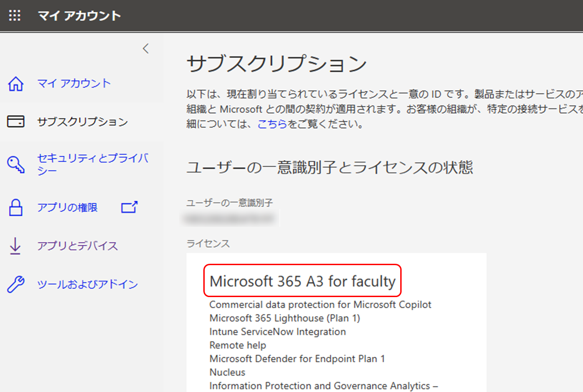Select Commercial data protection for Microsoft Copilot
The width and height of the screenshot is (583, 392).
(x=320, y=305)
